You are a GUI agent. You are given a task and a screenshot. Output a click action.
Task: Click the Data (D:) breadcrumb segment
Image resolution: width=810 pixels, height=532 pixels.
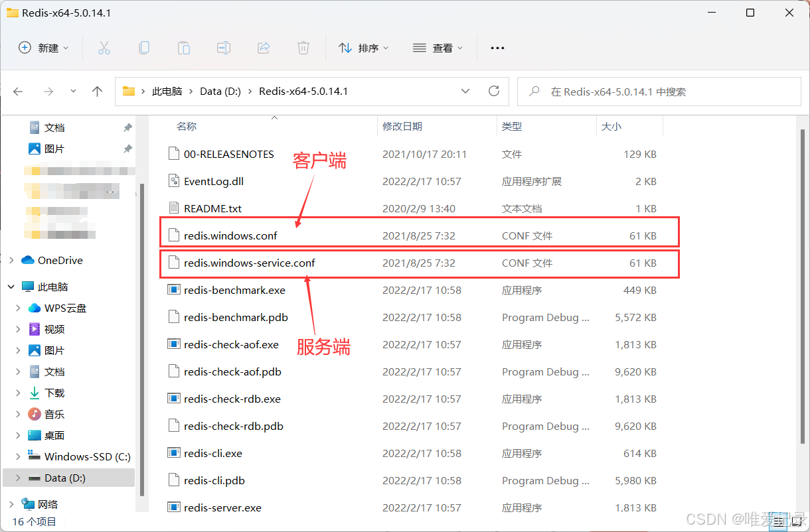[x=220, y=92]
